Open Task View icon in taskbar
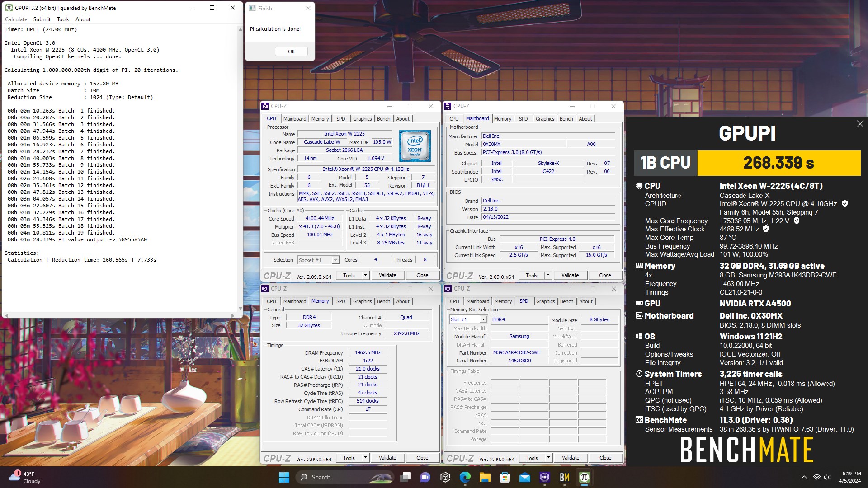 406,477
